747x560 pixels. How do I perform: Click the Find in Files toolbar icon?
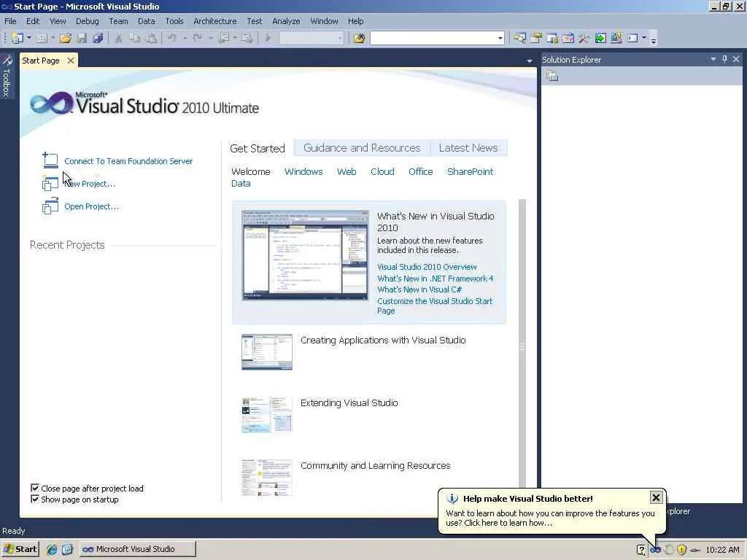pyautogui.click(x=359, y=38)
